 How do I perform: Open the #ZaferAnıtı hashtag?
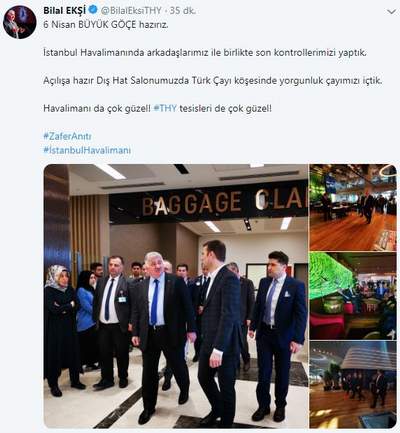67,136
